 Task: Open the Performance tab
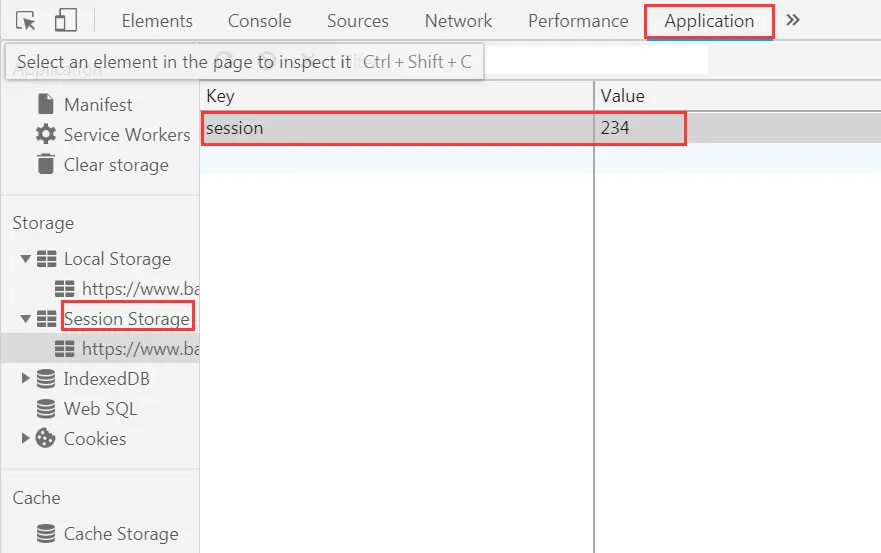tap(578, 21)
